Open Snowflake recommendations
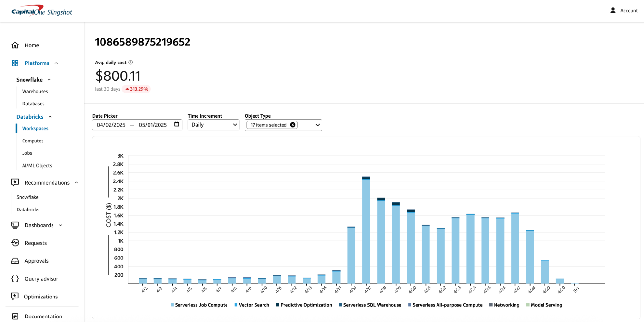This screenshot has width=644, height=322. click(27, 197)
